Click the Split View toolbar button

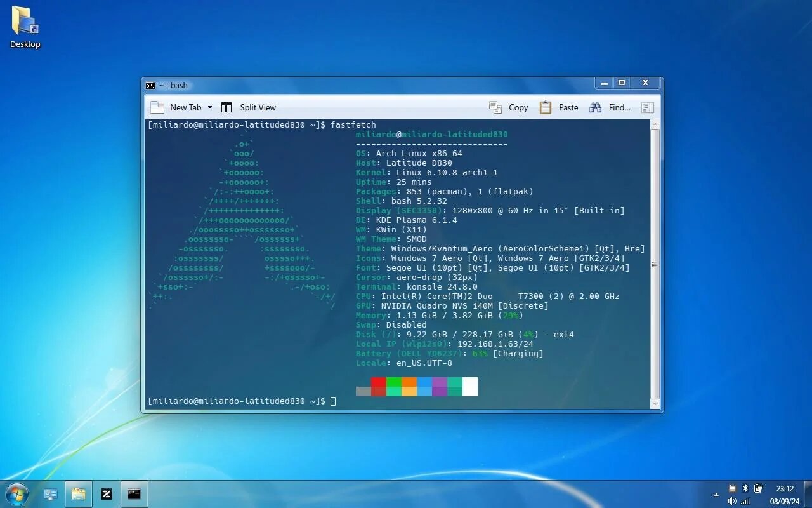[x=249, y=107]
